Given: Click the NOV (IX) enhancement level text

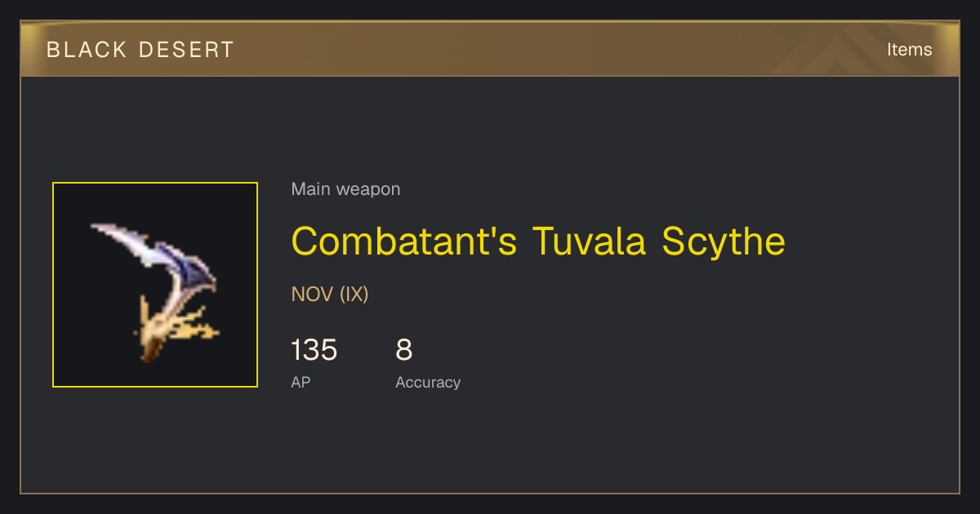Looking at the screenshot, I should 330,295.
